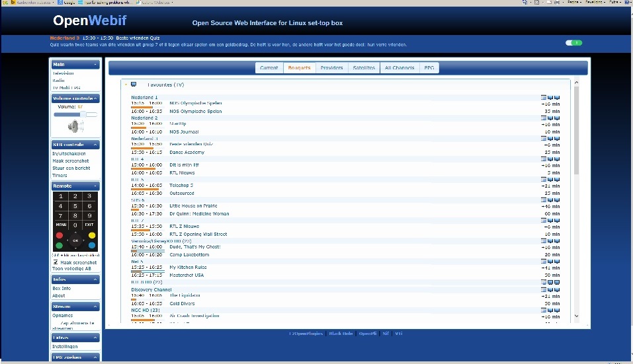The image size is (633, 364).
Task: Open Instellingen link
Action: pyautogui.click(x=65, y=346)
